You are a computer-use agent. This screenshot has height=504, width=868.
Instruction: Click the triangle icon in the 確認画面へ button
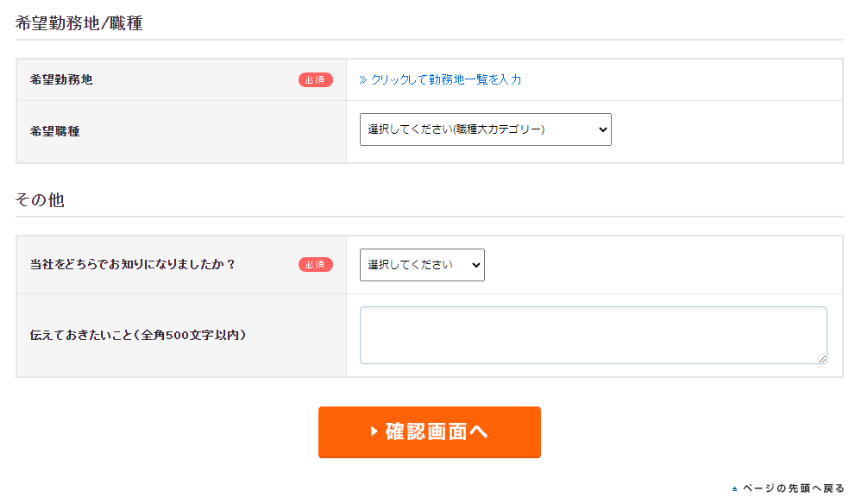click(374, 432)
